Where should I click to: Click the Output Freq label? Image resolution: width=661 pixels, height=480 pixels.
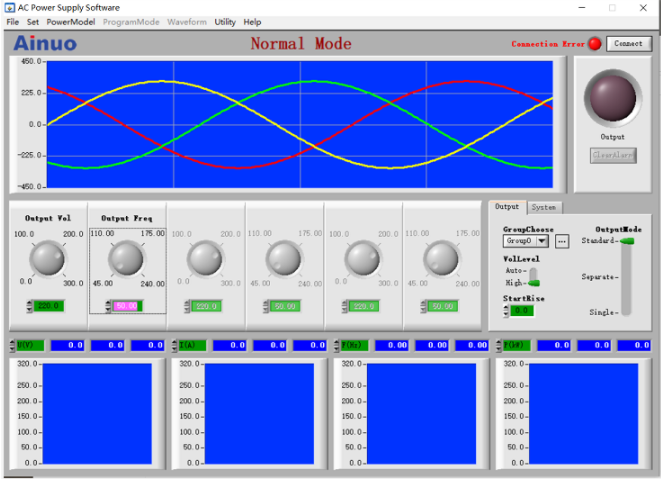pyautogui.click(x=126, y=218)
